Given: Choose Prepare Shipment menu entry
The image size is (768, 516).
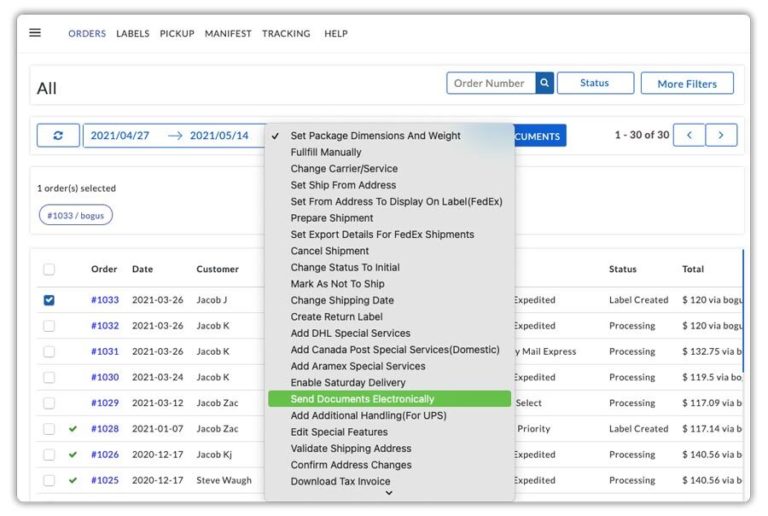Looking at the screenshot, I should pyautogui.click(x=389, y=218).
